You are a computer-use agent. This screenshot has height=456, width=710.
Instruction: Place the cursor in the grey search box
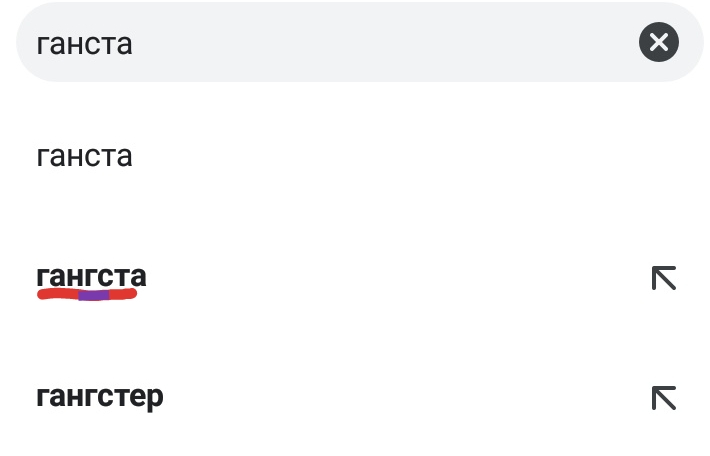[x=330, y=42]
